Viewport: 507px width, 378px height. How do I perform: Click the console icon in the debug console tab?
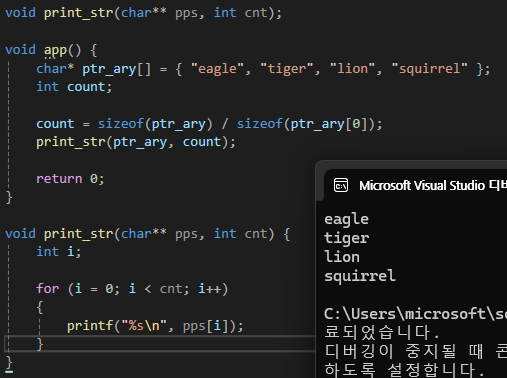pyautogui.click(x=341, y=186)
